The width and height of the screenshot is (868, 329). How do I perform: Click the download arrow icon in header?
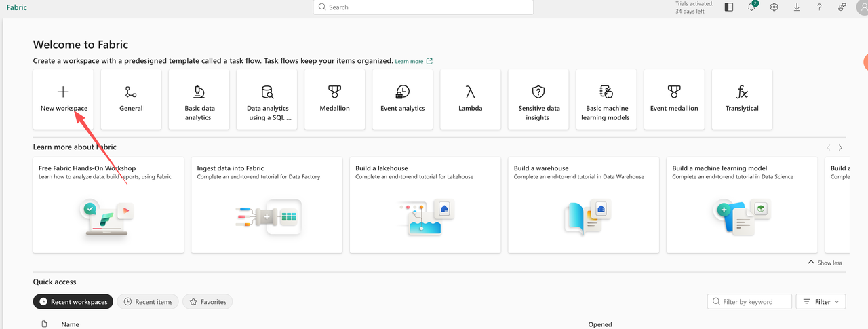click(796, 7)
